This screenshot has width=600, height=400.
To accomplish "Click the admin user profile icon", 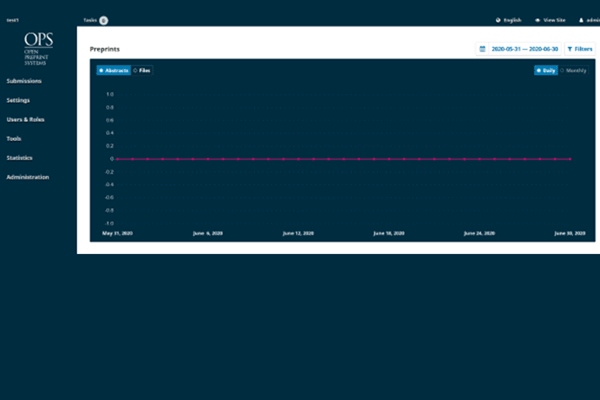I will tap(580, 19).
